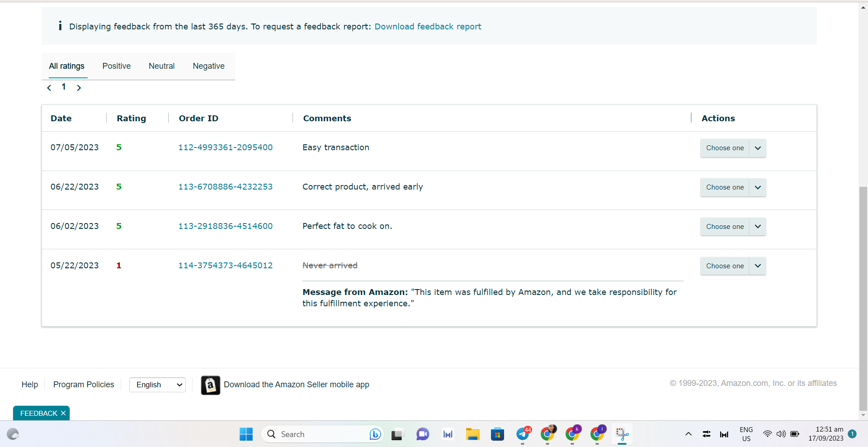This screenshot has height=447, width=868.
Task: Open the Windows Start menu
Action: click(246, 434)
